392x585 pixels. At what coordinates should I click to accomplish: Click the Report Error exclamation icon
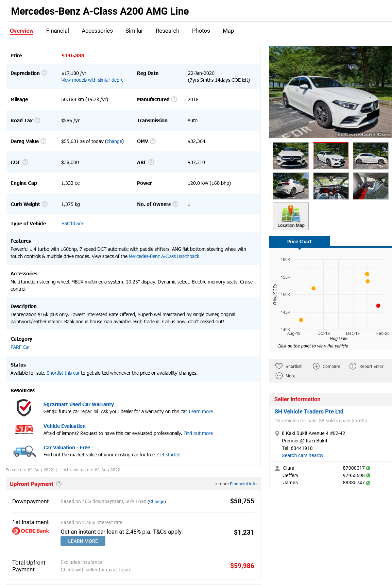353,366
